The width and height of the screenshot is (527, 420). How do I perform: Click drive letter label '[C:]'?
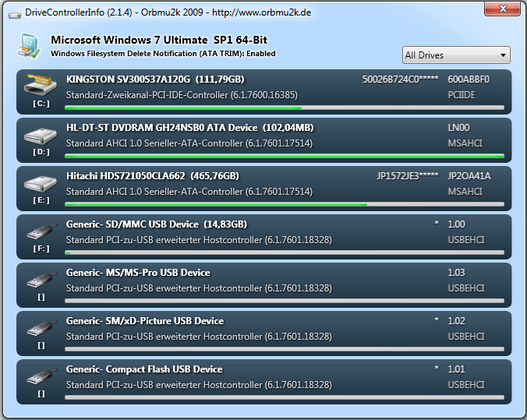(41, 104)
